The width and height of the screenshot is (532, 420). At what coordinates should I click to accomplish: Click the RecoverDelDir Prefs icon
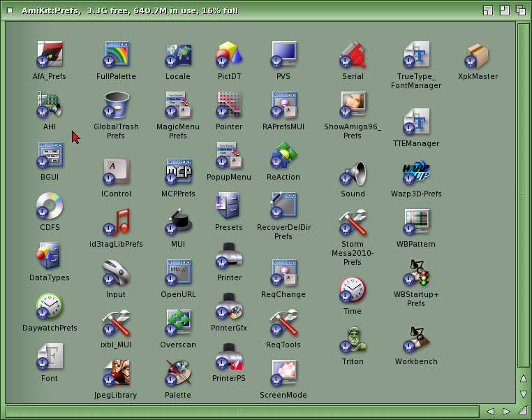(283, 205)
